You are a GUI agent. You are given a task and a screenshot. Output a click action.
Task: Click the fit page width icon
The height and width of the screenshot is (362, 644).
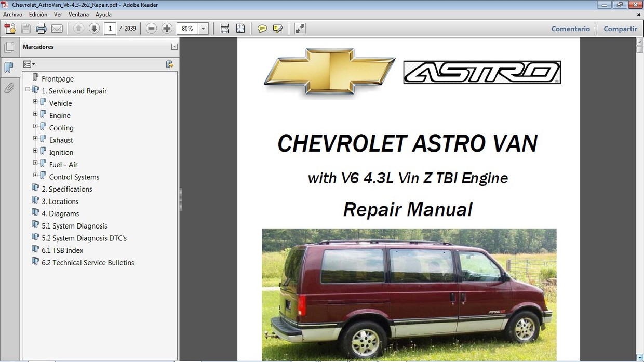[x=224, y=29]
